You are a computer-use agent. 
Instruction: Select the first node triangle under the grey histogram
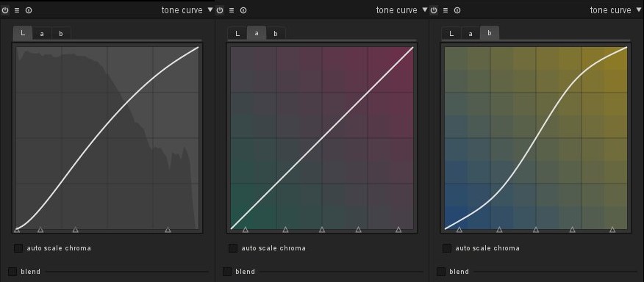click(17, 230)
